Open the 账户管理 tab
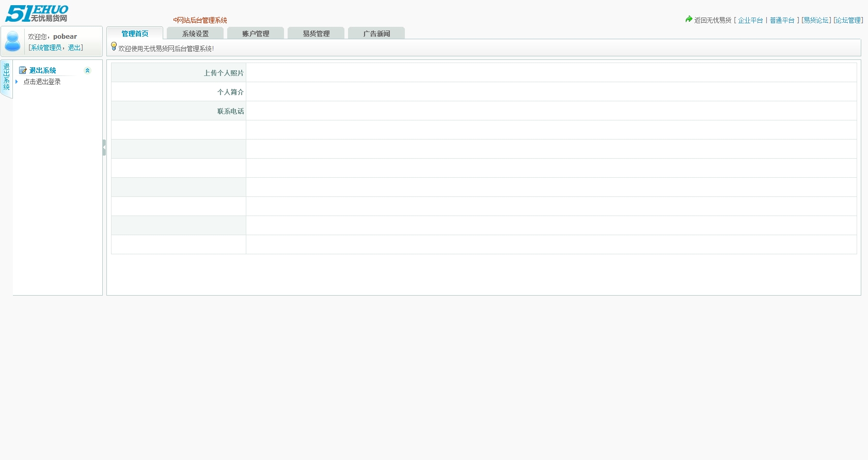This screenshot has width=868, height=460. tap(256, 34)
